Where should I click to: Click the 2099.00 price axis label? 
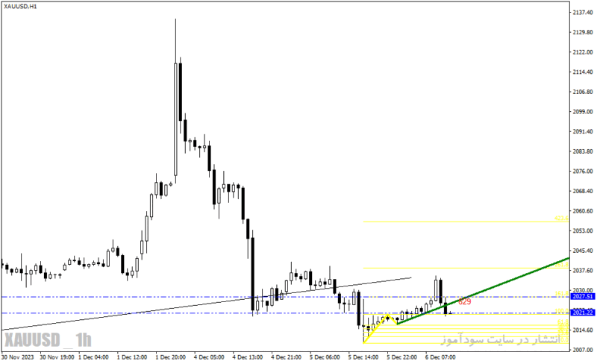click(x=583, y=112)
